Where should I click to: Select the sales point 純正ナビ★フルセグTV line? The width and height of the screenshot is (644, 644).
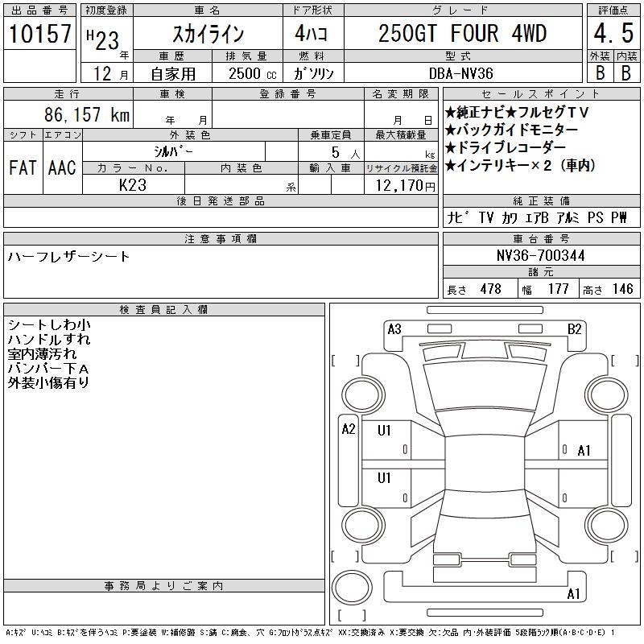coord(517,112)
